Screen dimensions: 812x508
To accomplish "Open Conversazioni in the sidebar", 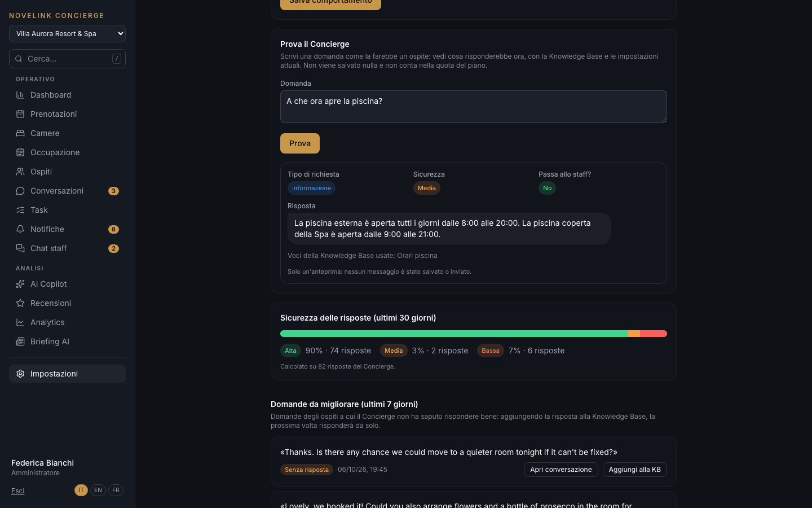I will [x=67, y=191].
